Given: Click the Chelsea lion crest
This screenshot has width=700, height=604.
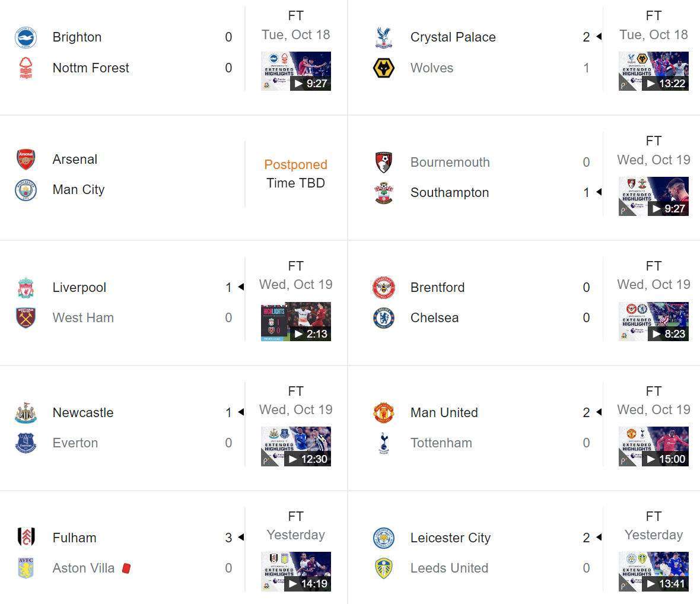Looking at the screenshot, I should 383,317.
